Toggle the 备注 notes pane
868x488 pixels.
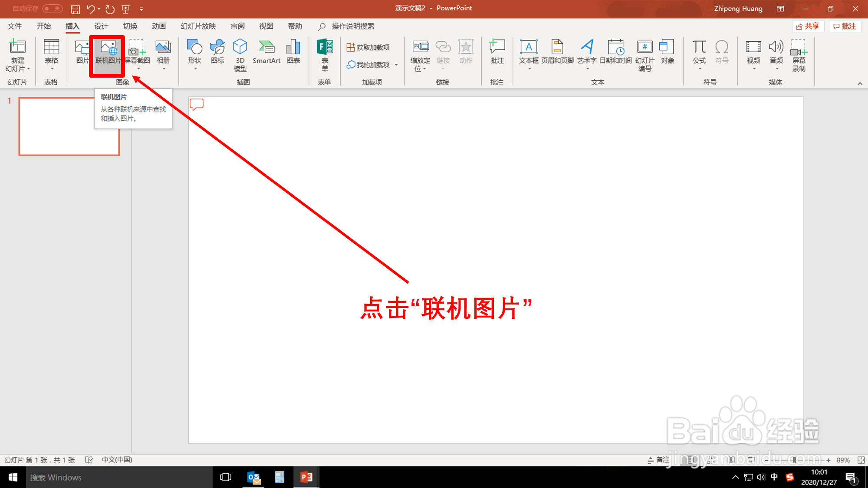pyautogui.click(x=658, y=460)
